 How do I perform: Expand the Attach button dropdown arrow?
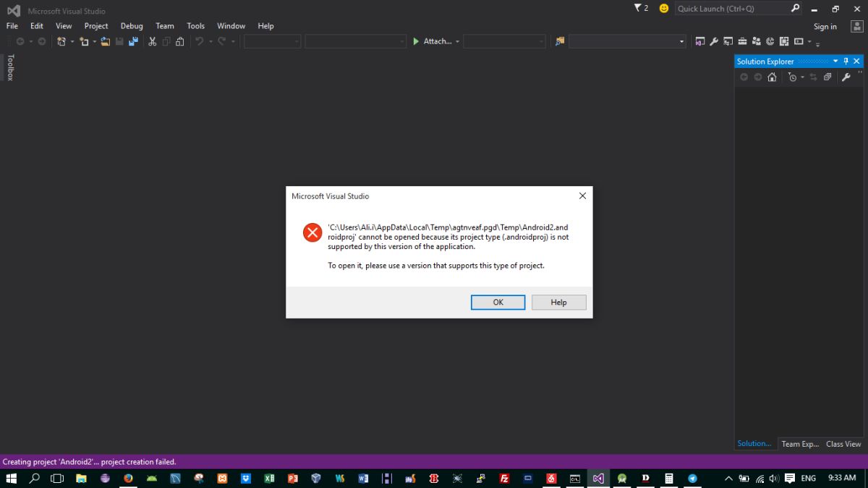click(x=457, y=41)
